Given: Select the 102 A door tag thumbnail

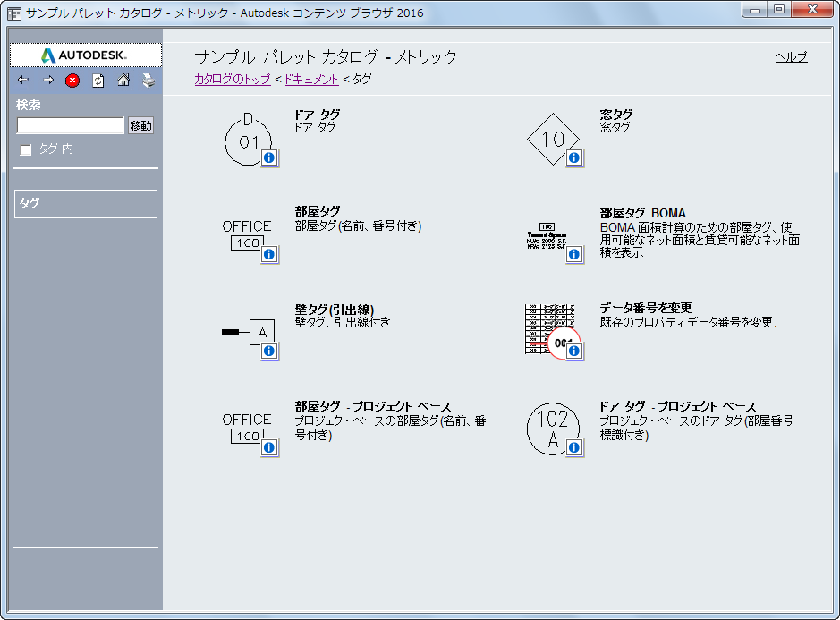Looking at the screenshot, I should [x=553, y=429].
